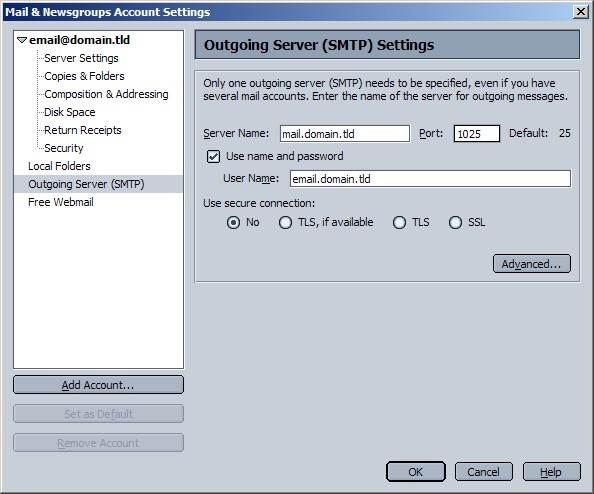Confirm settings with OK button
Image resolution: width=594 pixels, height=494 pixels.
(416, 472)
